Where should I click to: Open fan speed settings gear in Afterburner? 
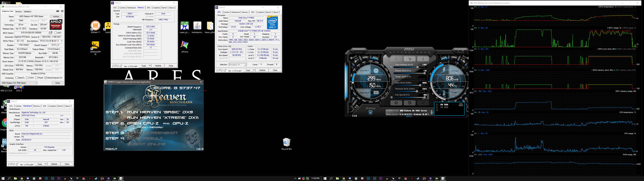(x=391, y=98)
